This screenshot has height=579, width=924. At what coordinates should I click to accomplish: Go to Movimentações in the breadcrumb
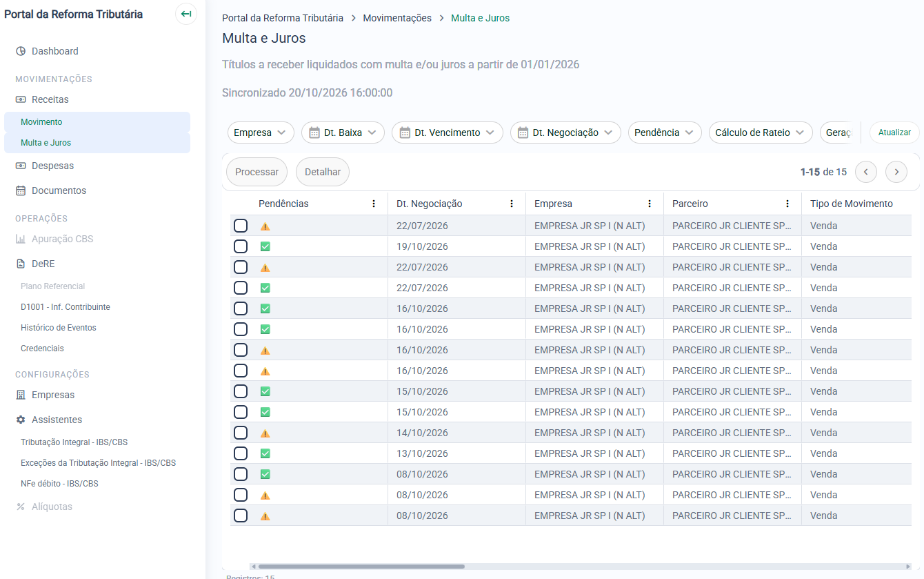coord(397,18)
